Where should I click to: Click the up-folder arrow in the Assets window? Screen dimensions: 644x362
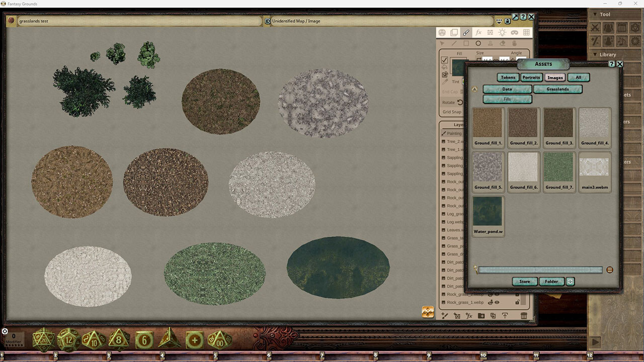click(473, 88)
